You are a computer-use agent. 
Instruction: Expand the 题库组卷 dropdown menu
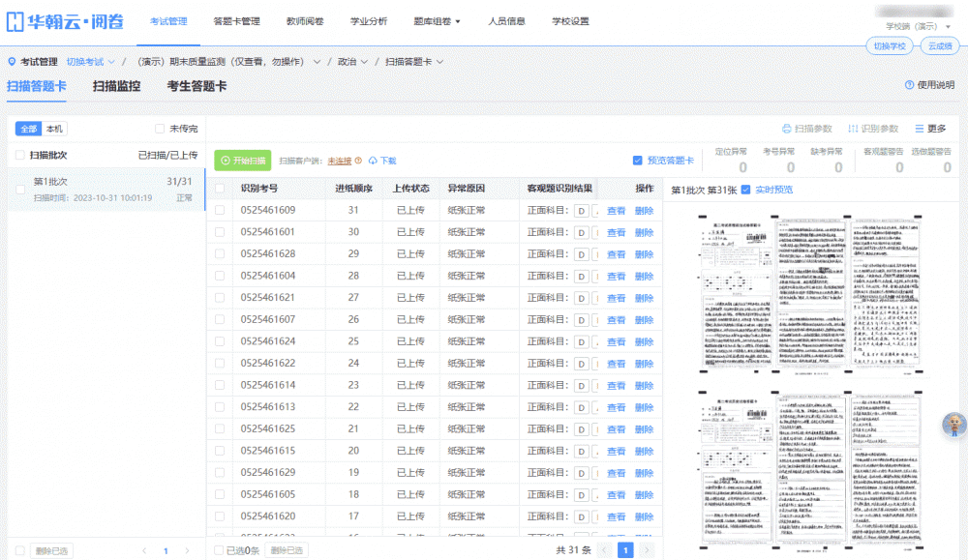(x=436, y=21)
